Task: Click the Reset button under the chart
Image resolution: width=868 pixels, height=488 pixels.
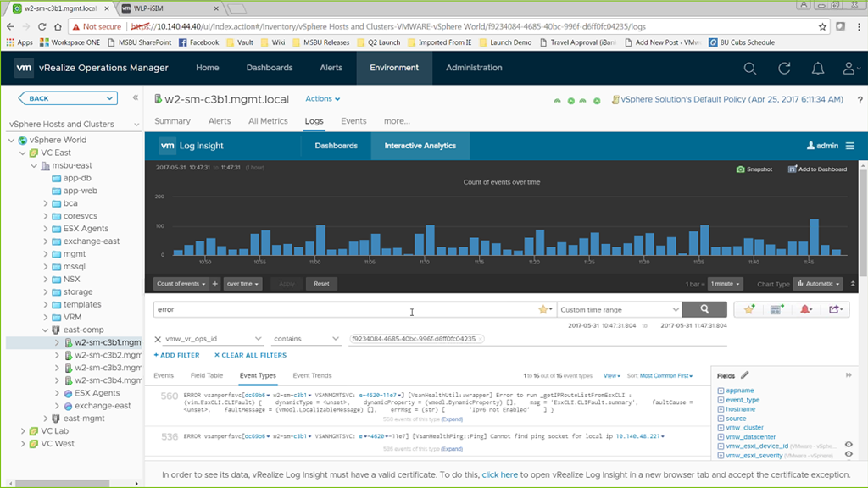Action: click(321, 284)
